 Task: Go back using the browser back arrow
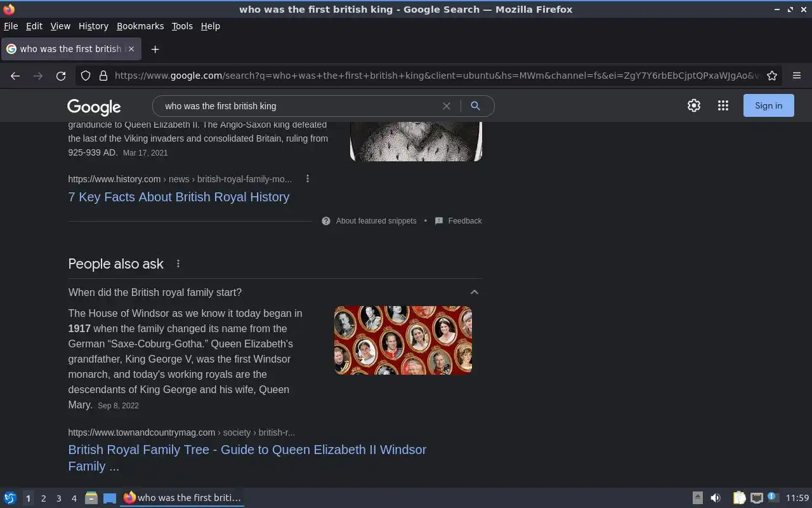point(15,76)
